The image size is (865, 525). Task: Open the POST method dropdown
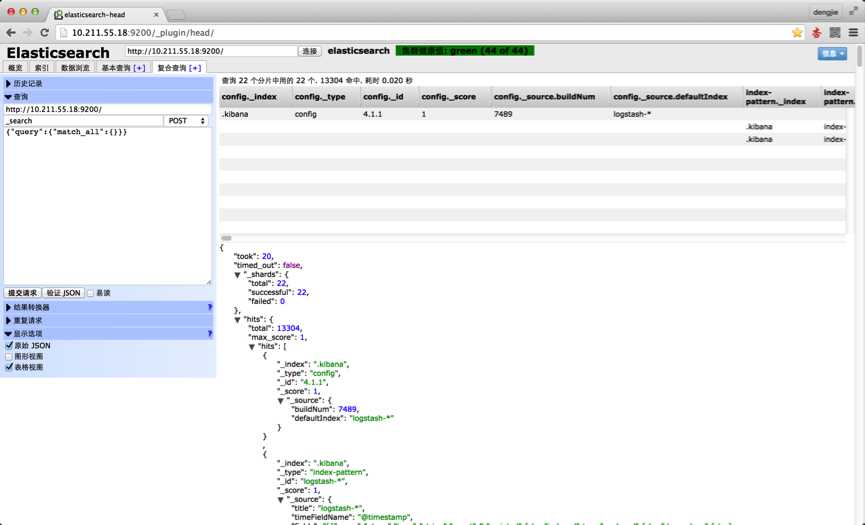[x=185, y=121]
